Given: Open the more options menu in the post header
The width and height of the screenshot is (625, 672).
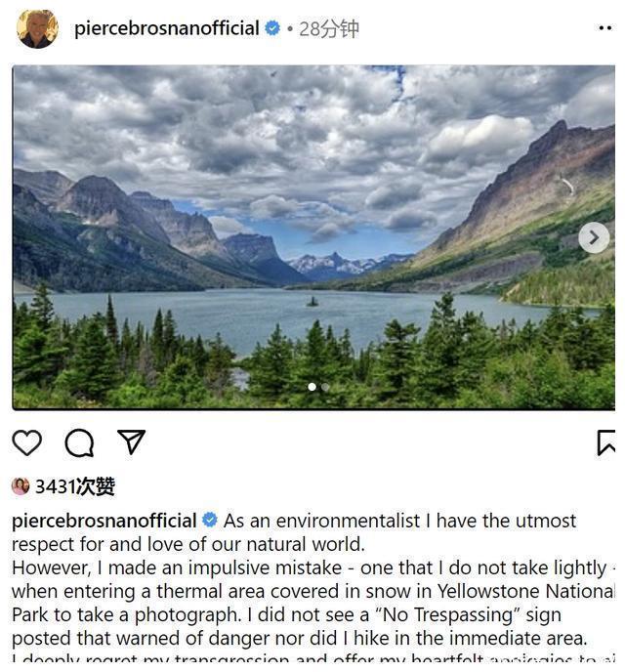Looking at the screenshot, I should (605, 28).
